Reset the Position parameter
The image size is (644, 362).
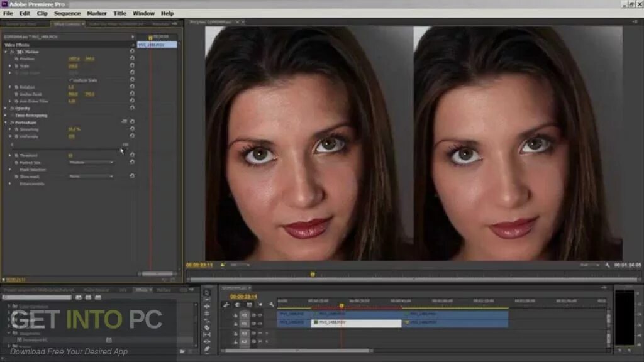click(132, 58)
